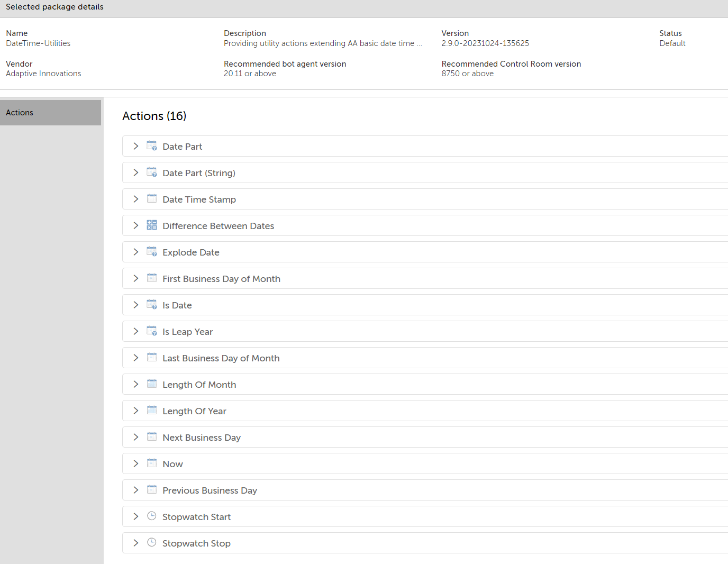This screenshot has width=728, height=564.
Task: Expand the Next Business Day action
Action: pyautogui.click(x=136, y=437)
